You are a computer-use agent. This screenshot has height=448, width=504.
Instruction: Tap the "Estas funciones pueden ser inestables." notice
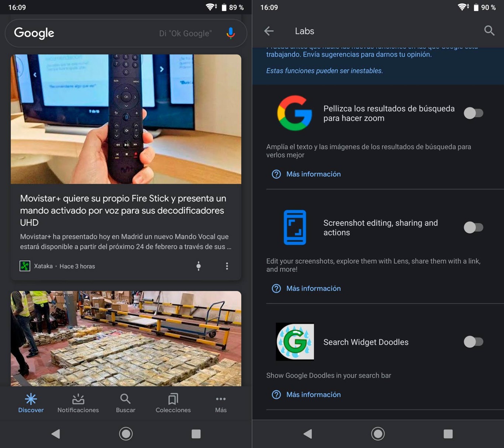(325, 71)
